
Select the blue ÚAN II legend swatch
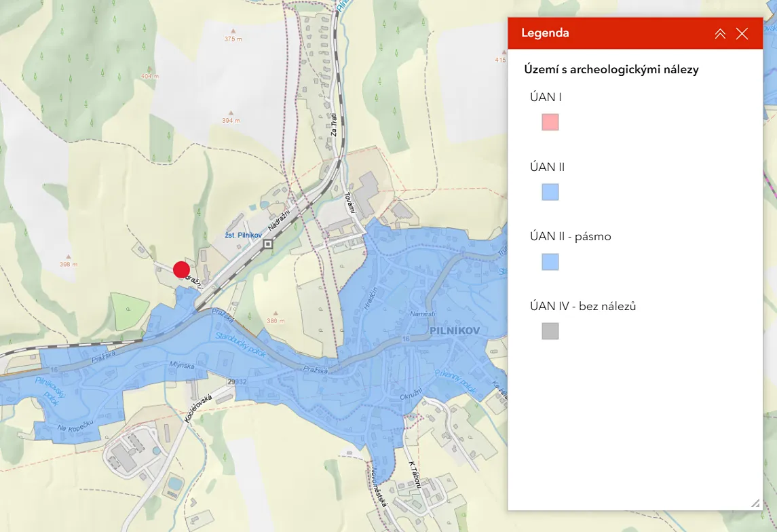(550, 192)
